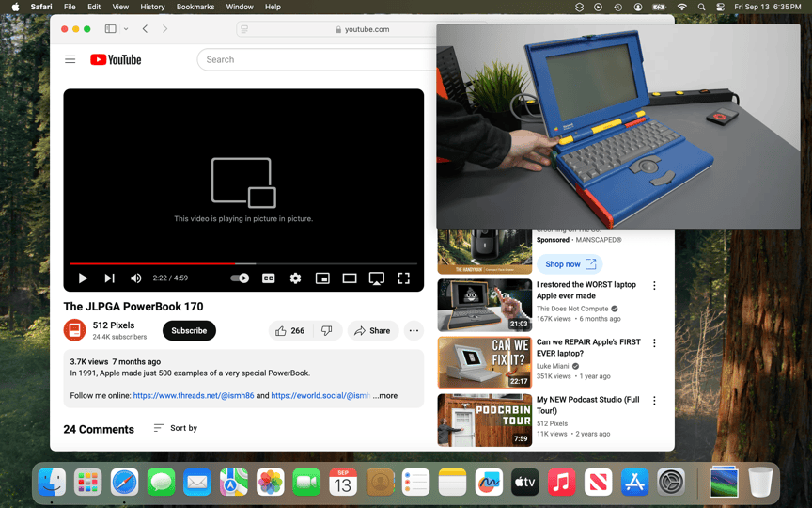Open the Bookmarks menu
The width and height of the screenshot is (812, 508).
click(195, 7)
